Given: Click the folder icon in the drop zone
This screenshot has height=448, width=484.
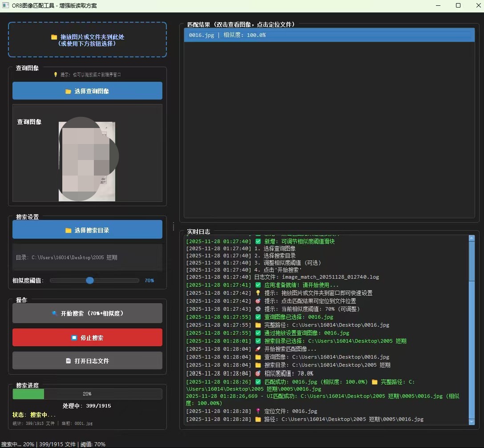Looking at the screenshot, I should [54, 37].
